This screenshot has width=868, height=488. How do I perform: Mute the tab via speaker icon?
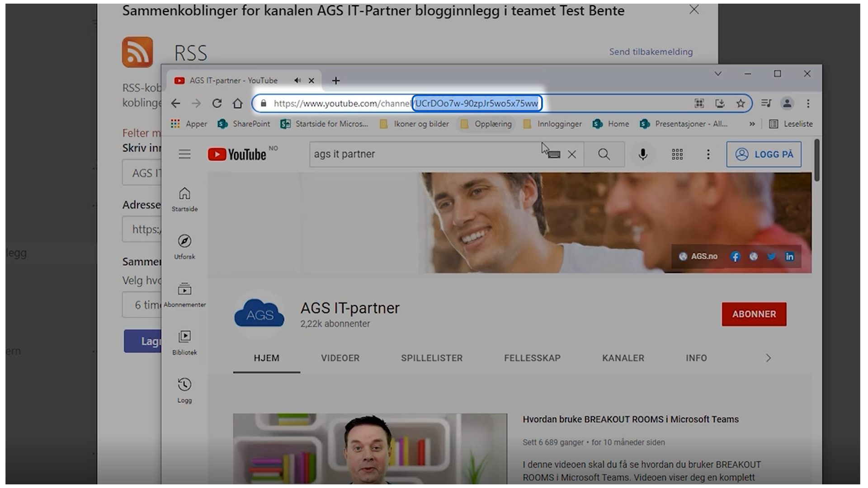pos(297,80)
